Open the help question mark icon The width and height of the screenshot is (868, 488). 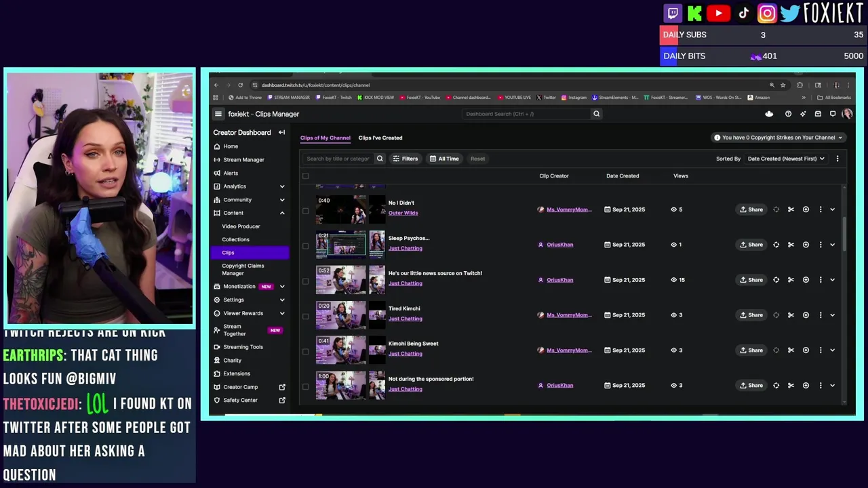click(x=788, y=114)
